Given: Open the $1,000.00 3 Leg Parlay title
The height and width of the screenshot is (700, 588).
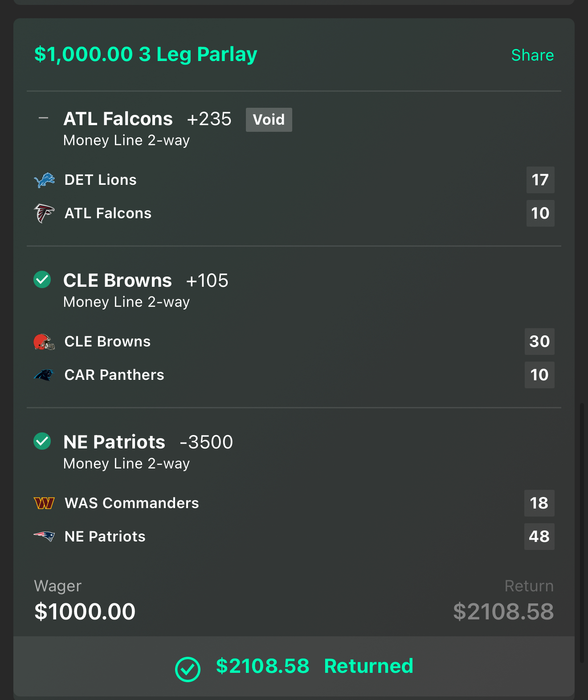Looking at the screenshot, I should (146, 54).
